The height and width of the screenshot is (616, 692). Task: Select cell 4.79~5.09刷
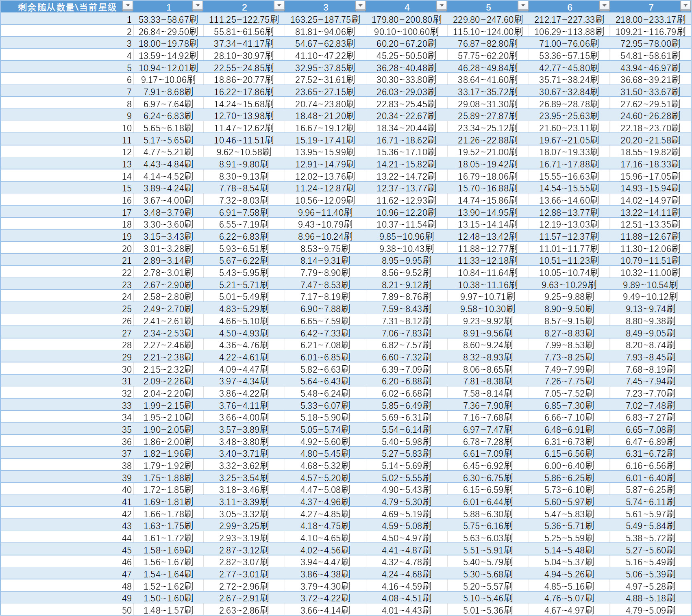pyautogui.click(x=651, y=610)
